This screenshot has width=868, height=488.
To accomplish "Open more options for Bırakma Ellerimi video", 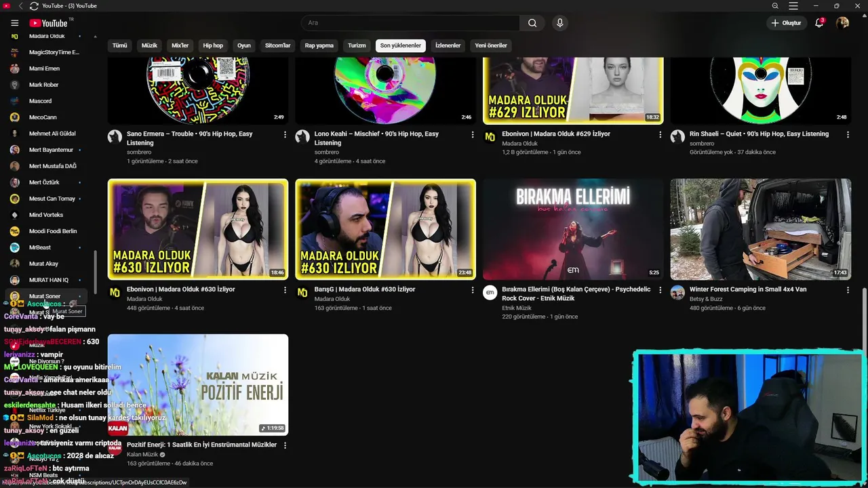I will tap(660, 290).
